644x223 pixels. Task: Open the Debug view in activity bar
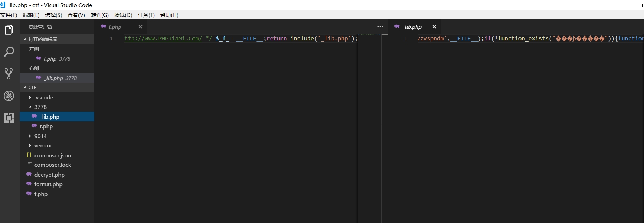pyautogui.click(x=9, y=96)
